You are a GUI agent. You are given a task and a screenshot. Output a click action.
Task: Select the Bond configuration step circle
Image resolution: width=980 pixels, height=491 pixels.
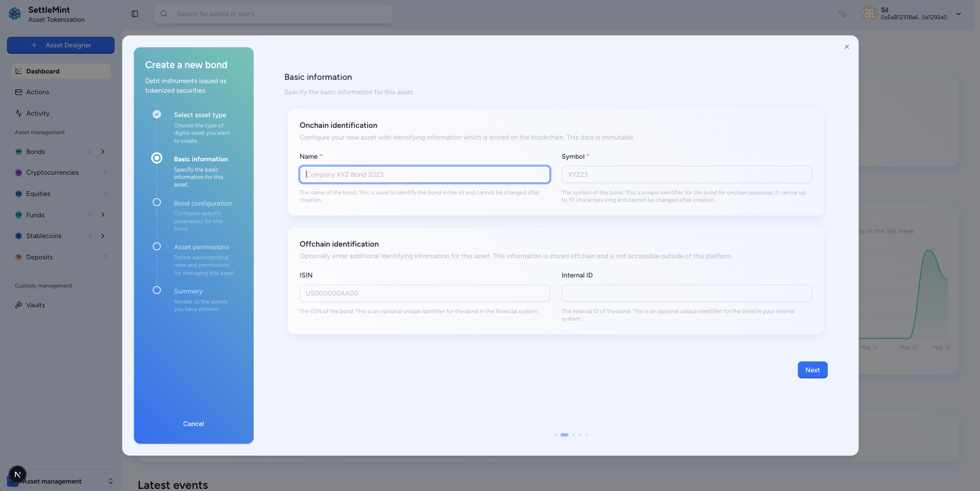[157, 202]
